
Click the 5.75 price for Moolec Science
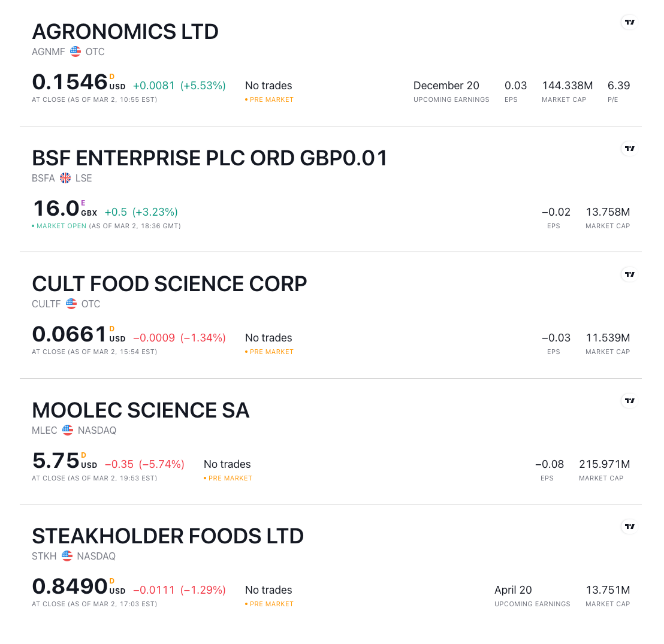(55, 460)
